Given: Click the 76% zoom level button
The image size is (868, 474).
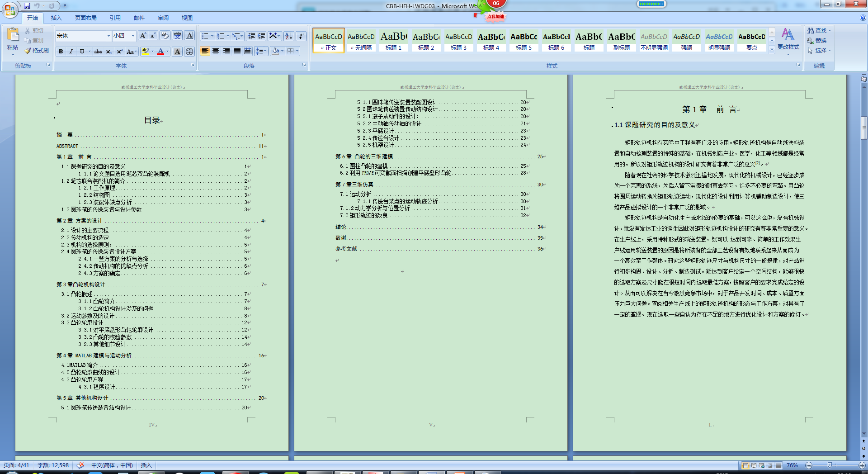Looking at the screenshot, I should [792, 465].
